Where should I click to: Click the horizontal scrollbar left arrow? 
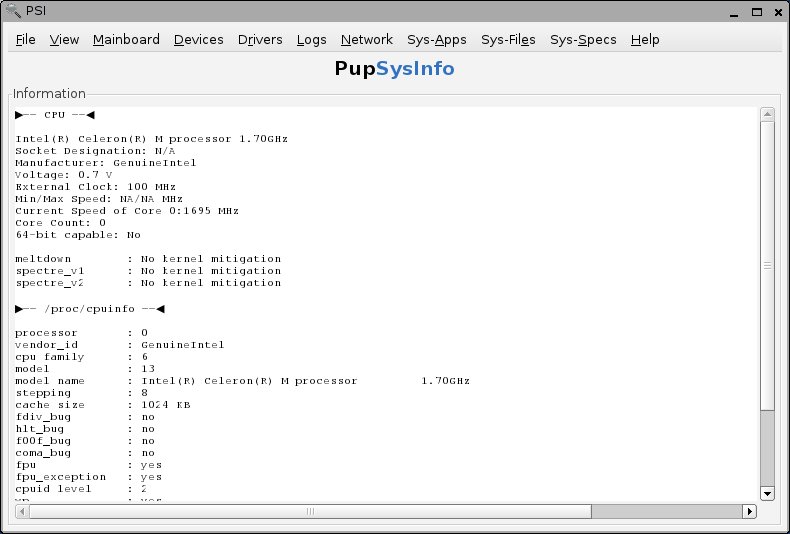pyautogui.click(x=22, y=511)
